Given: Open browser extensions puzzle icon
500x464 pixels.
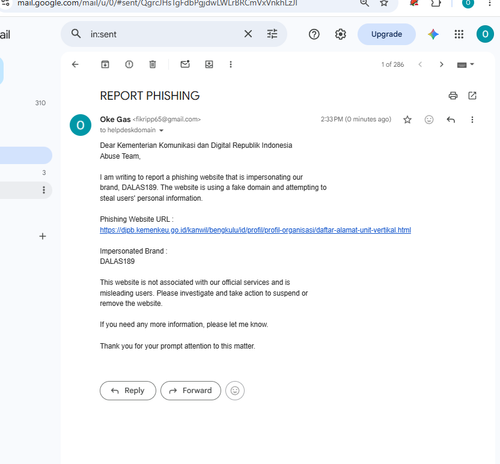Looking at the screenshot, I should 436,3.
